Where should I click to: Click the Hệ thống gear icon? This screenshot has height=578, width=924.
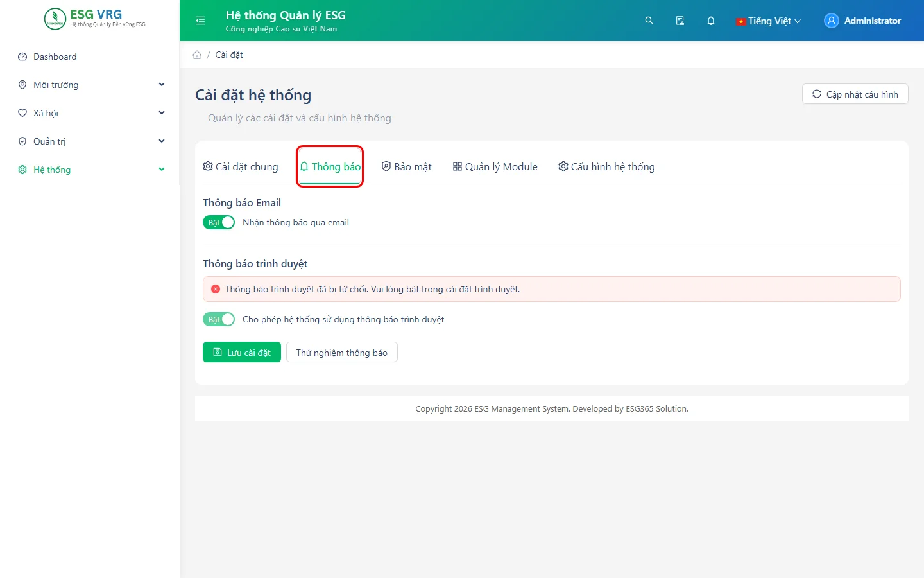[x=22, y=170]
